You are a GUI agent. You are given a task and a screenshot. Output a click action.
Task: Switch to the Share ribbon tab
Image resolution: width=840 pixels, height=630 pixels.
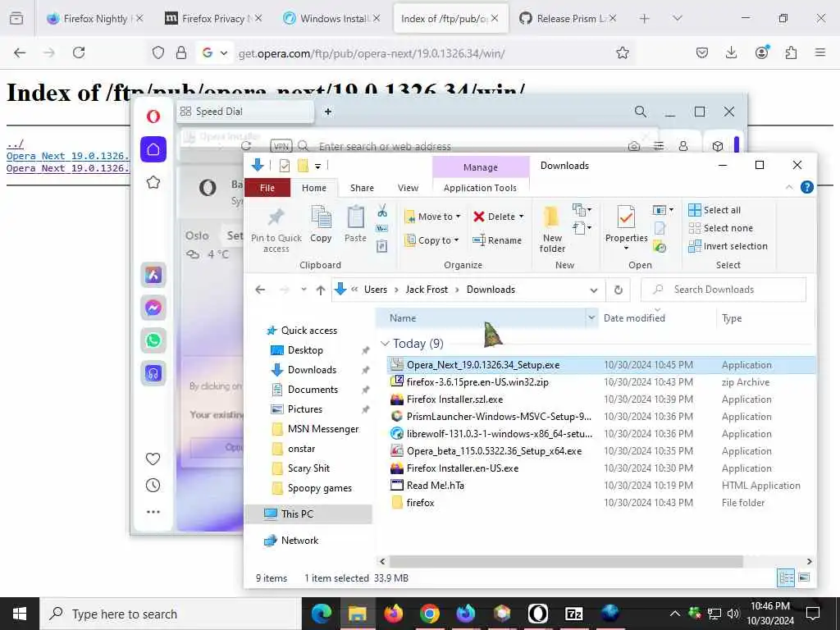click(x=362, y=188)
